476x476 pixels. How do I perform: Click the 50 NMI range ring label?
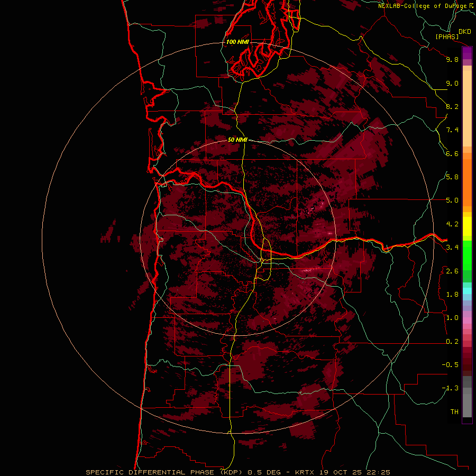point(237,140)
